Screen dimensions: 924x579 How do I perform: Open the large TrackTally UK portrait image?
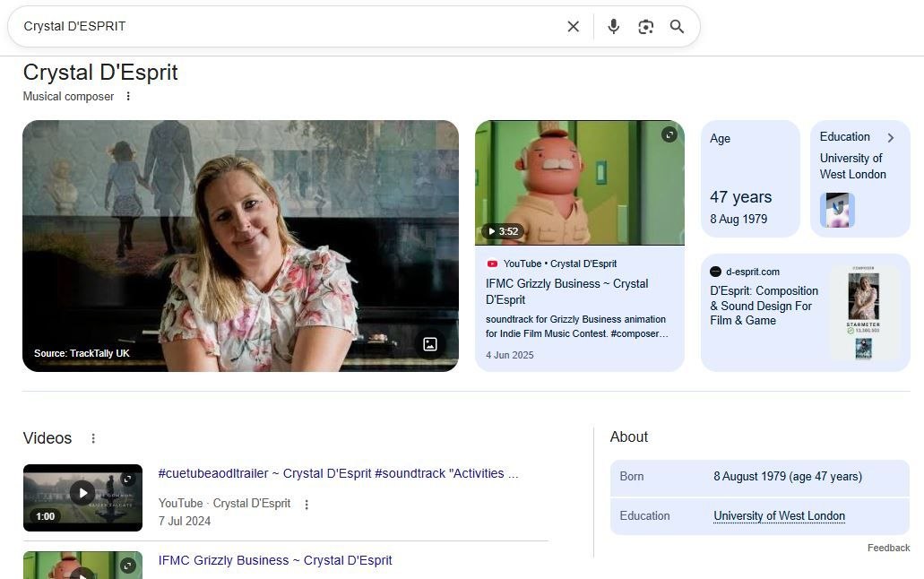pyautogui.click(x=240, y=246)
